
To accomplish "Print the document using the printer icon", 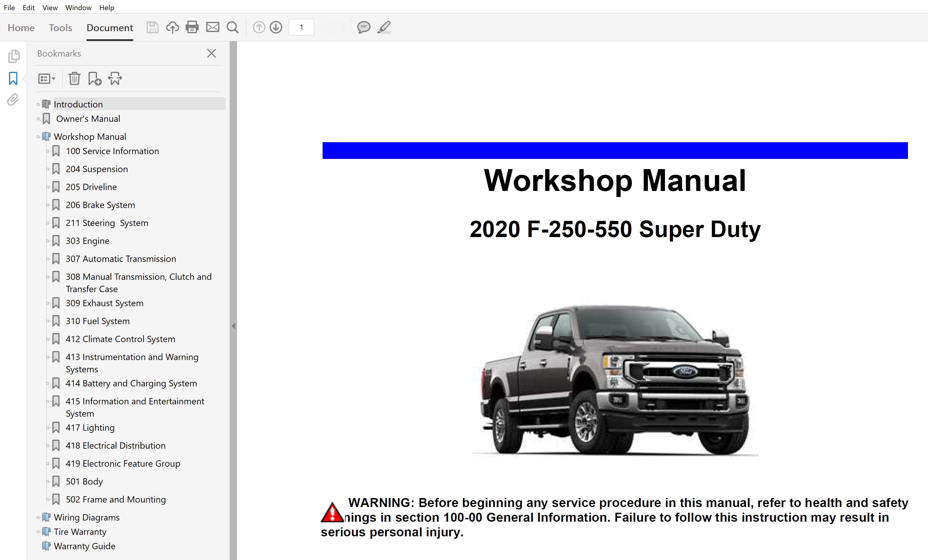I will click(192, 27).
